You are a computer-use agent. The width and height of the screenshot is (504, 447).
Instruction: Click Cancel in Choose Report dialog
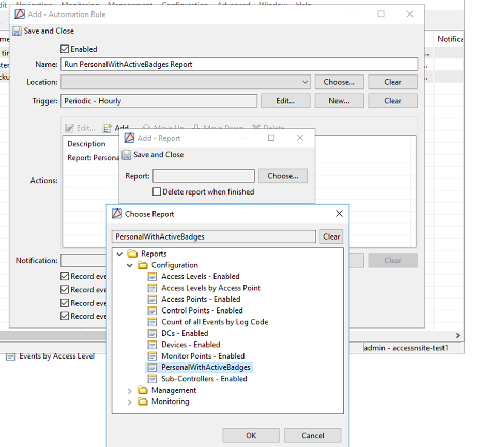313,436
